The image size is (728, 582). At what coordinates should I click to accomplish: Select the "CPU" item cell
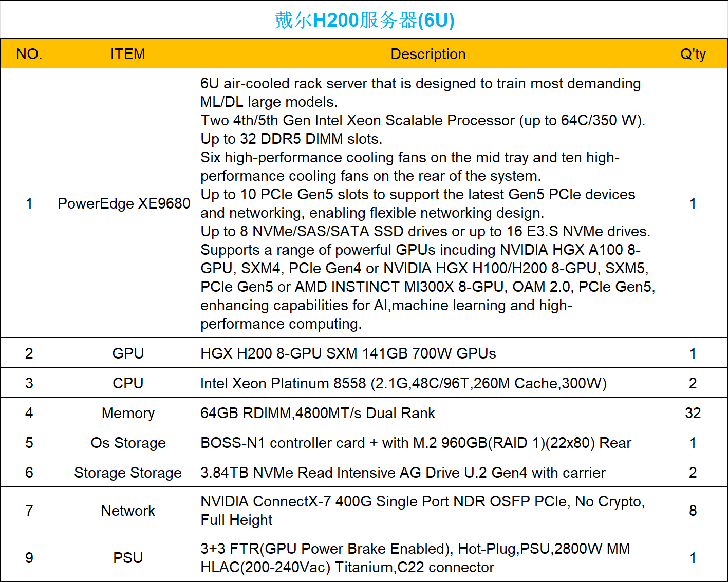(128, 383)
